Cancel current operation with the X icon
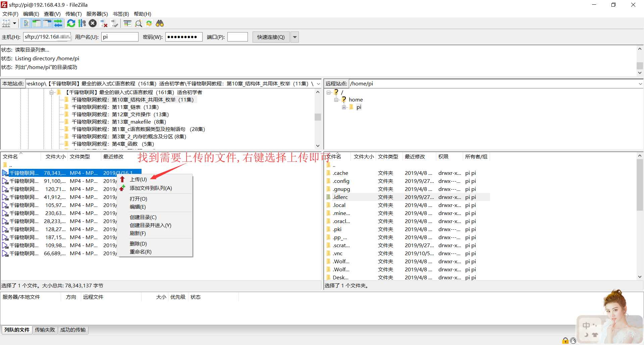644x345 pixels. 93,23
